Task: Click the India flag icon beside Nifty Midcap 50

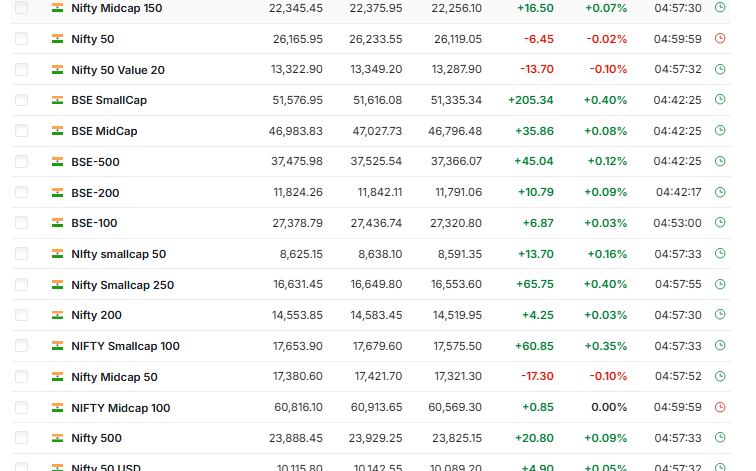Action: coord(57,377)
